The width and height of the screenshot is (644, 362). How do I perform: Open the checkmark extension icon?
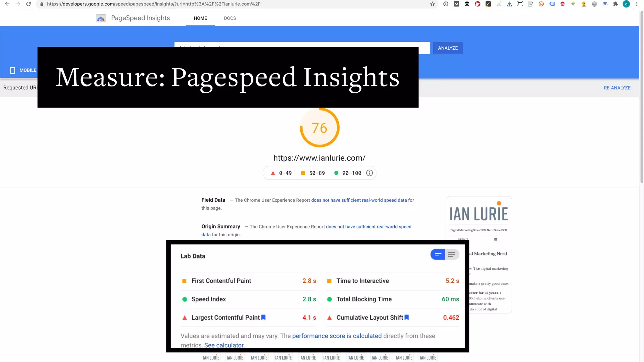click(x=488, y=4)
